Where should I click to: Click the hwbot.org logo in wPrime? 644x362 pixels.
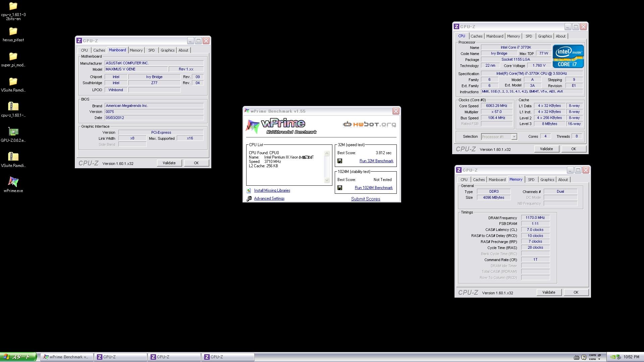click(369, 124)
